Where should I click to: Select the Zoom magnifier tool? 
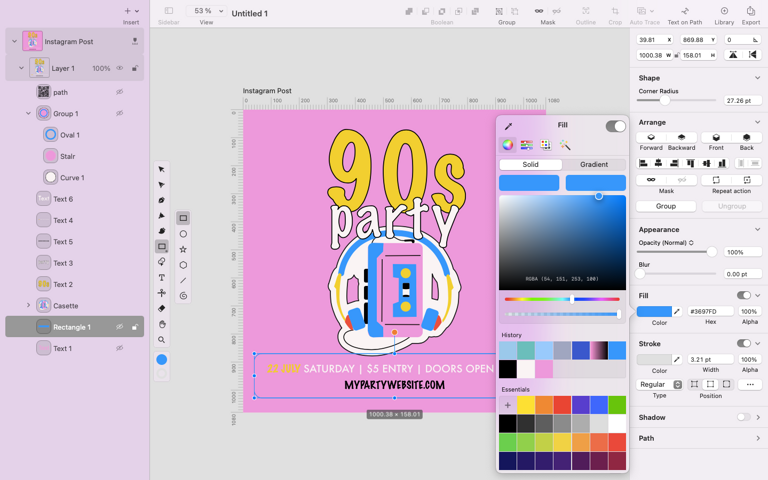coord(162,339)
